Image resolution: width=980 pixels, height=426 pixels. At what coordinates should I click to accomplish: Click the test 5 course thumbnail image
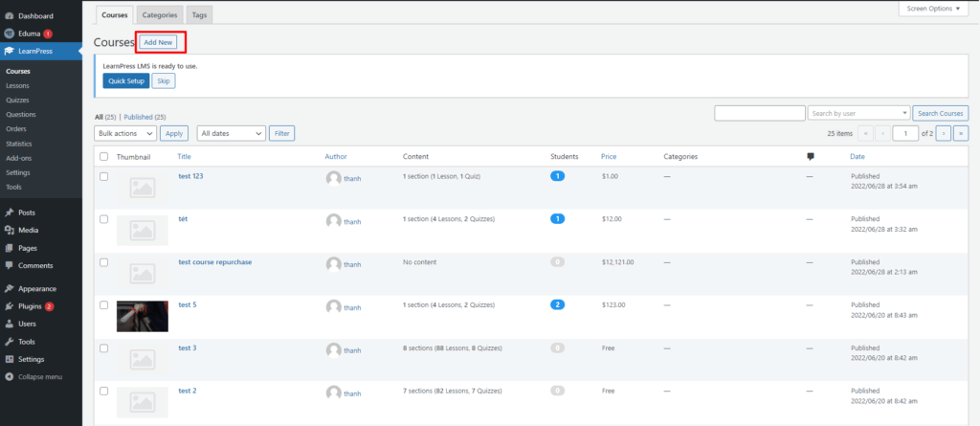143,316
